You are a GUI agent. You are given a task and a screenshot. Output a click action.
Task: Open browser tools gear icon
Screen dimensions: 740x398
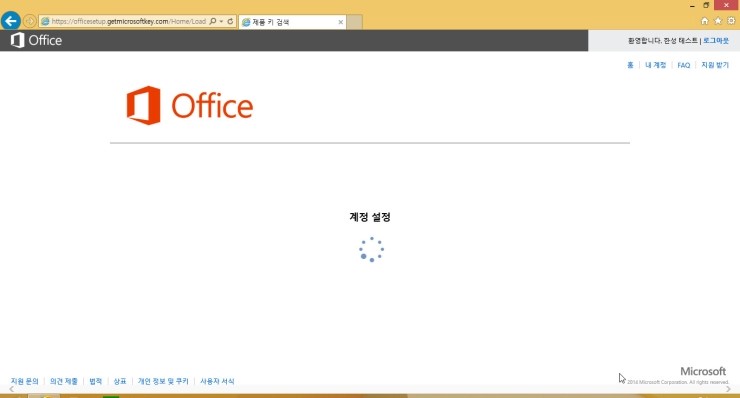coord(731,21)
